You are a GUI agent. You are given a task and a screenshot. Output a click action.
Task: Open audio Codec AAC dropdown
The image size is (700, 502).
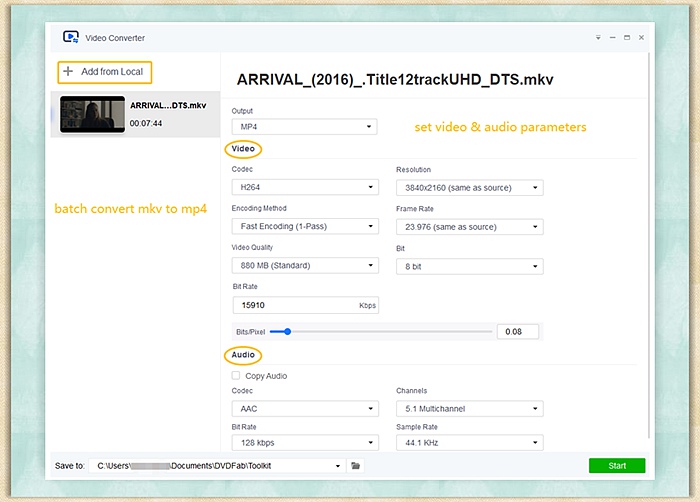coord(305,409)
